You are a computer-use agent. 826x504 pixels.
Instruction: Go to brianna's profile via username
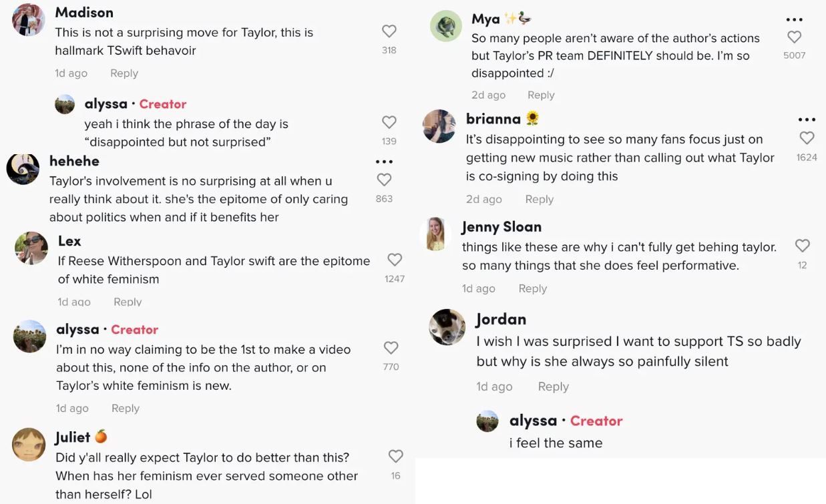(x=493, y=119)
